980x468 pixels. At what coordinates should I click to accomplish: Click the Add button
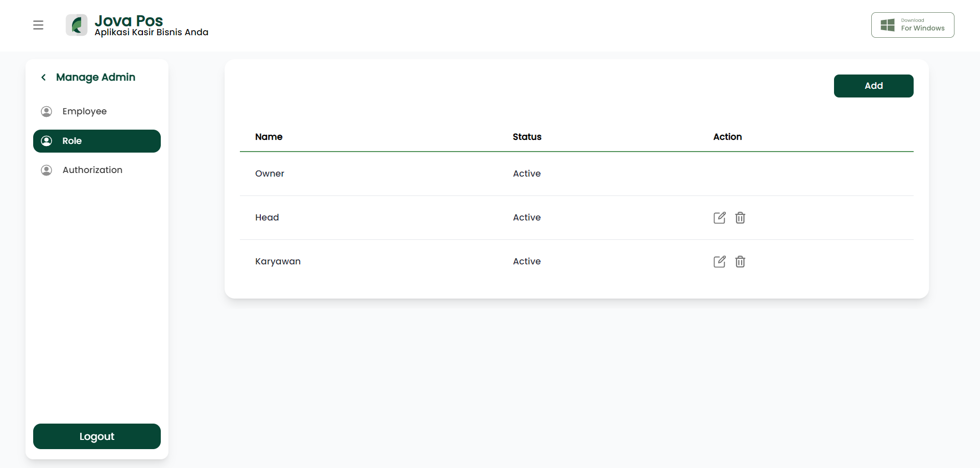873,86
